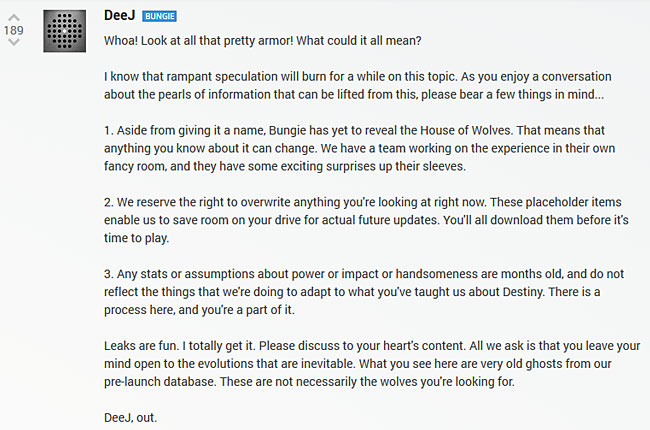Click the "DeeJ, out." sign-off

pyautogui.click(x=131, y=417)
